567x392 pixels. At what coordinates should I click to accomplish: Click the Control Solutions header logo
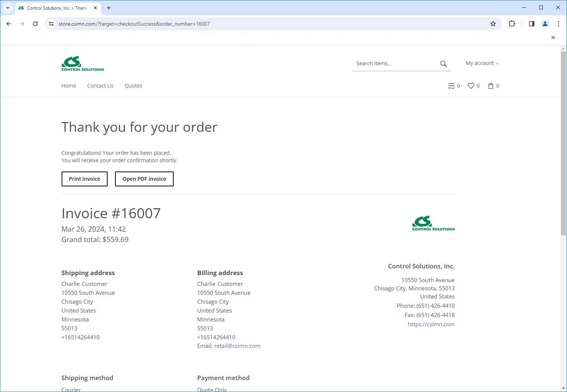[83, 63]
